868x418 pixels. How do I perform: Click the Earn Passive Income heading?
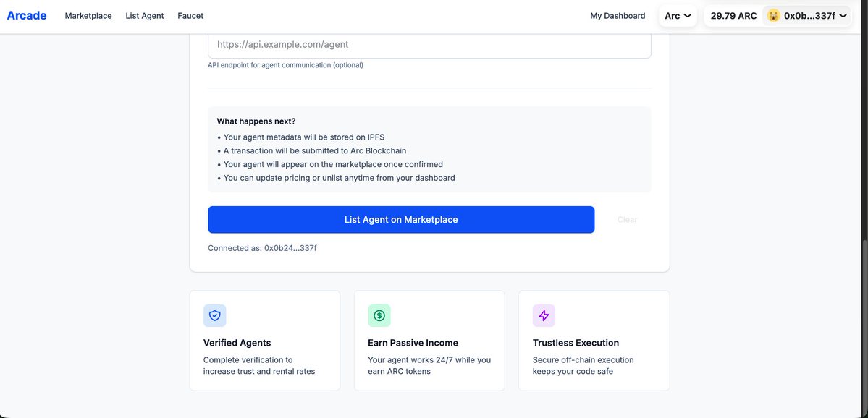[413, 343]
